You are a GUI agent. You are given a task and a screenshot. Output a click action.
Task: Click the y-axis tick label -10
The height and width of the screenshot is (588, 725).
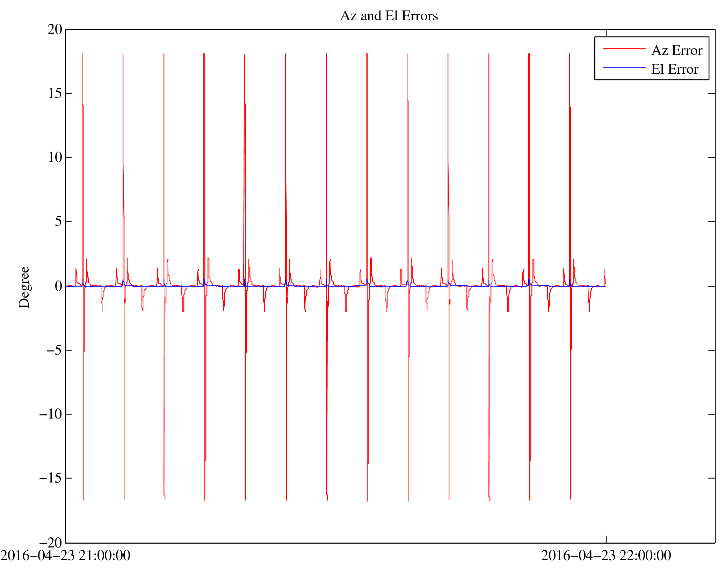pyautogui.click(x=51, y=414)
